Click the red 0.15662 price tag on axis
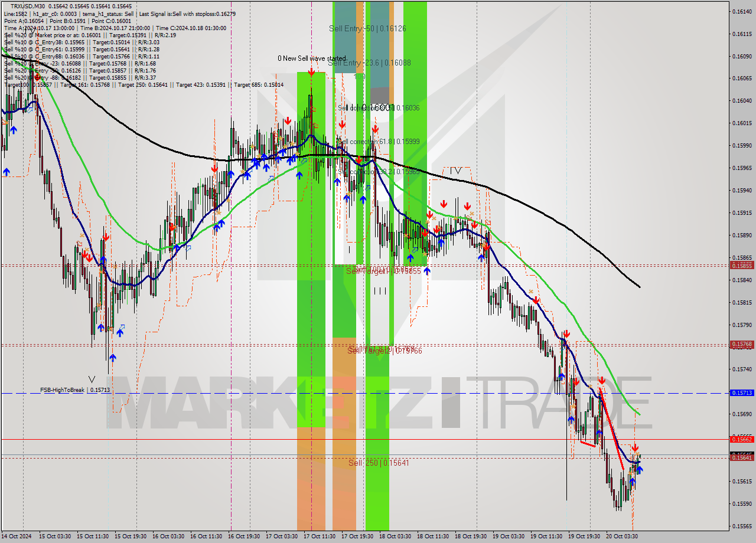Viewport: 756px width, 543px height. point(742,439)
